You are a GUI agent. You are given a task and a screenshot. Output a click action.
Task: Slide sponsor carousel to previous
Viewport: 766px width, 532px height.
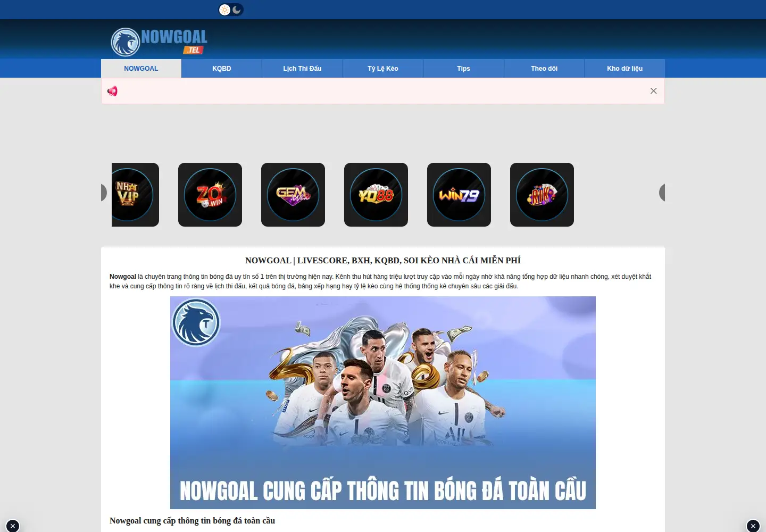[x=104, y=193]
